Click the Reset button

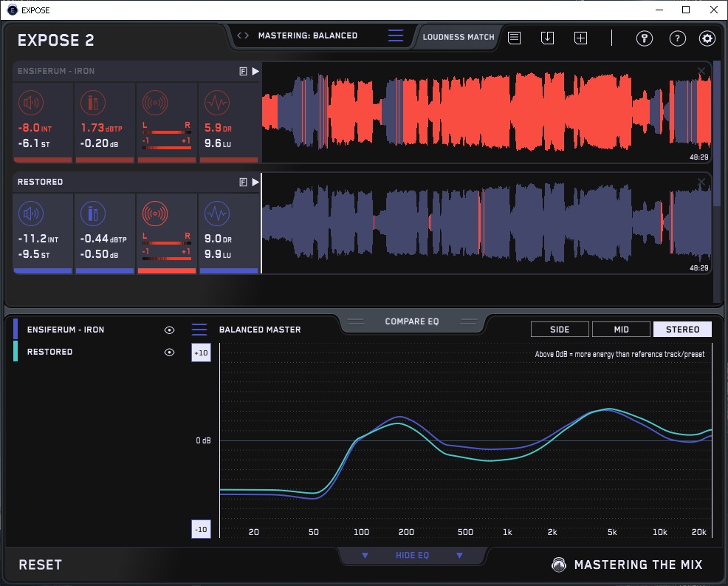[40, 565]
